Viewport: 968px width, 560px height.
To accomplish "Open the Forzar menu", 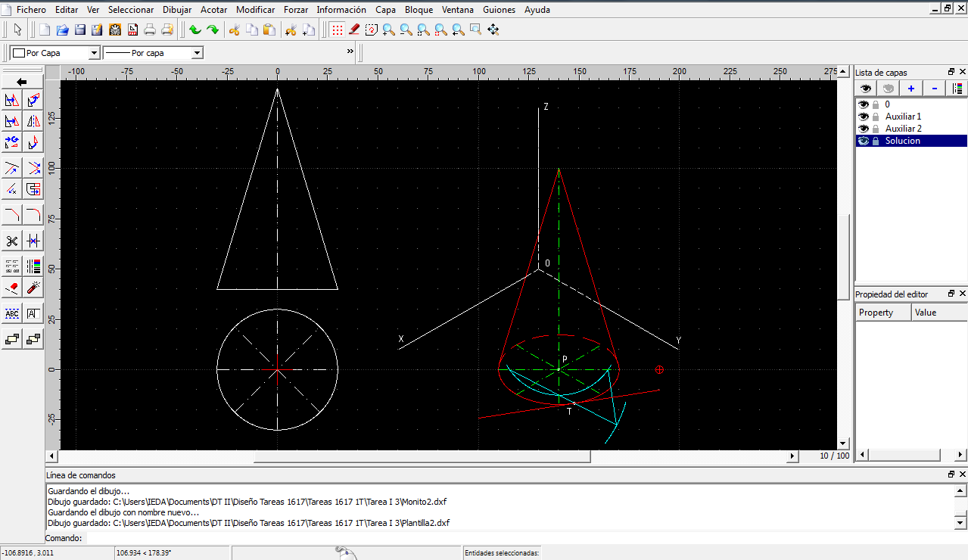I will pyautogui.click(x=296, y=10).
